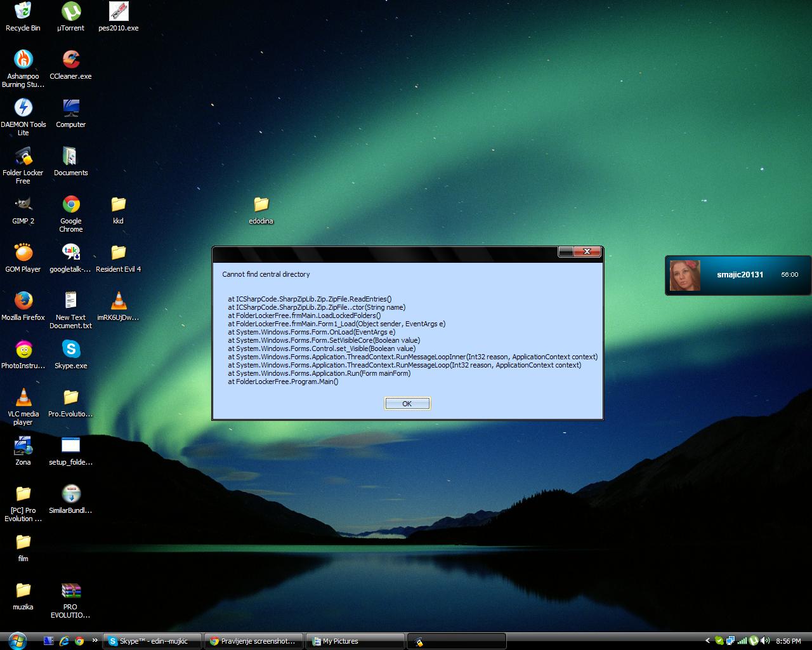The width and height of the screenshot is (812, 650).
Task: Show hidden system tray icons
Action: click(708, 641)
